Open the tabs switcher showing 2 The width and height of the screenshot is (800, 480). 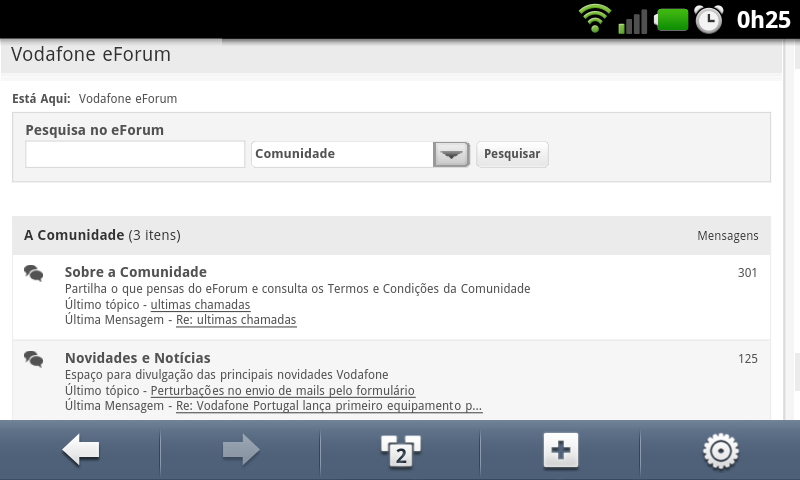point(401,451)
